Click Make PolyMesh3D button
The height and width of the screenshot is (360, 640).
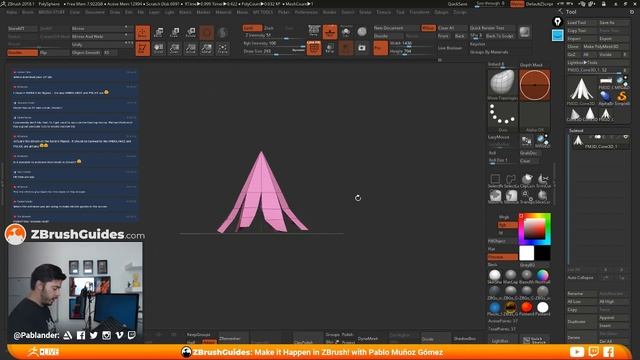[x=606, y=47]
